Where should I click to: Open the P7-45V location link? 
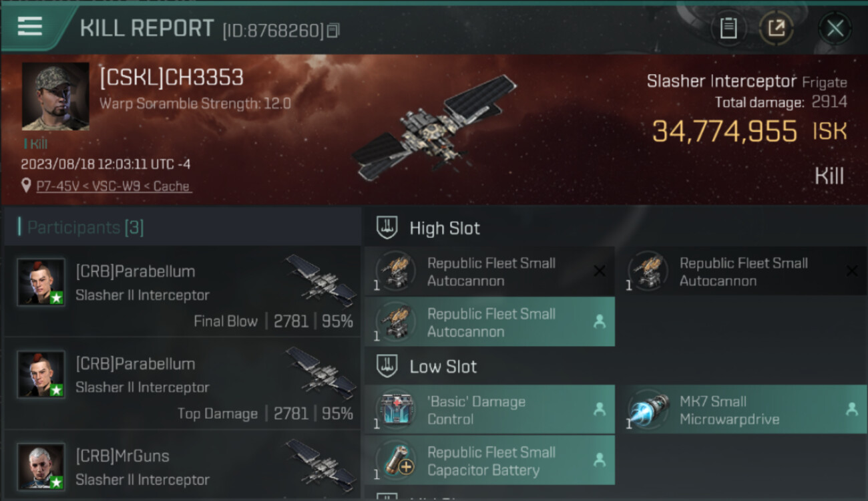click(113, 186)
